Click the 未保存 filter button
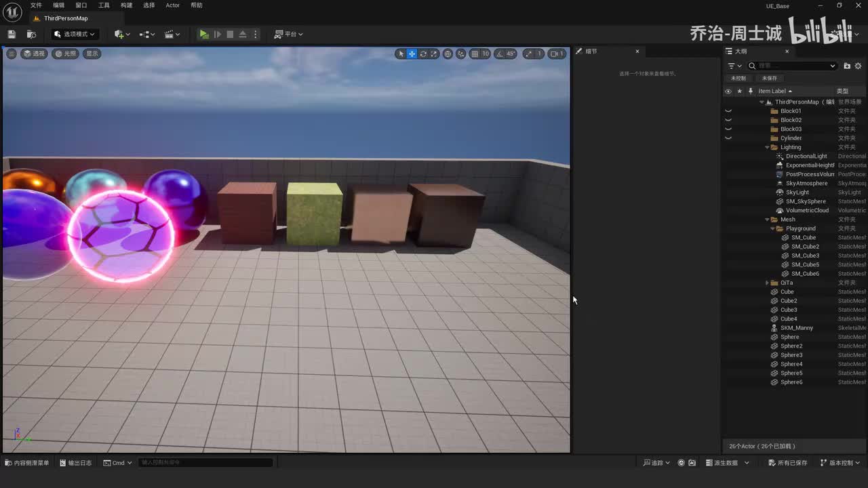868x488 pixels. click(770, 78)
